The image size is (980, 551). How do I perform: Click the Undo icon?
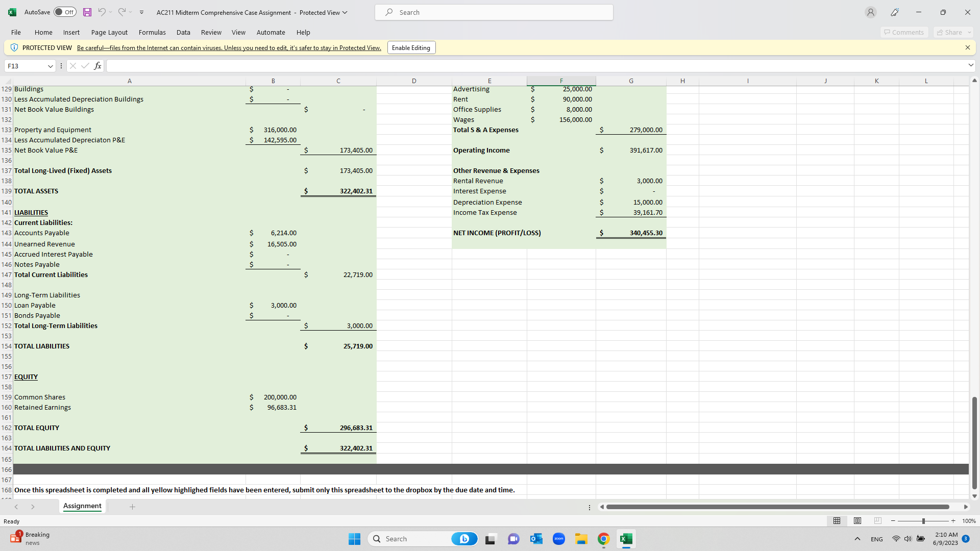pos(102,12)
